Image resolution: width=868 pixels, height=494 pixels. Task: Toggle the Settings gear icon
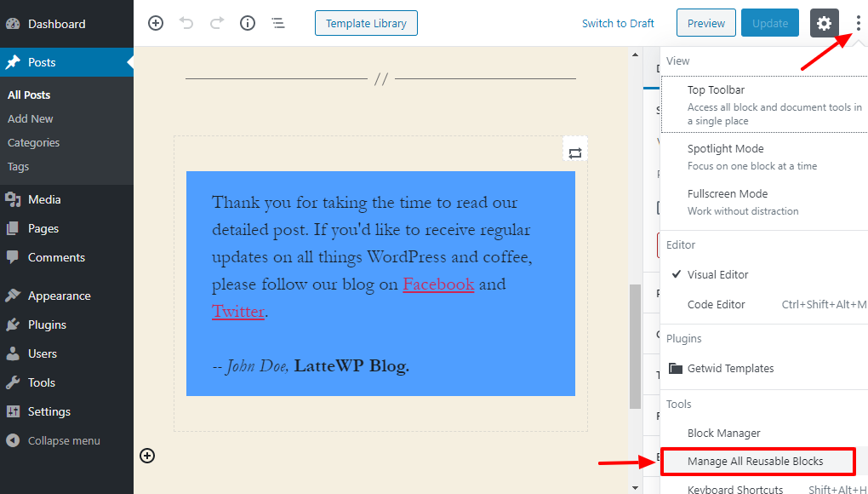[x=824, y=23]
